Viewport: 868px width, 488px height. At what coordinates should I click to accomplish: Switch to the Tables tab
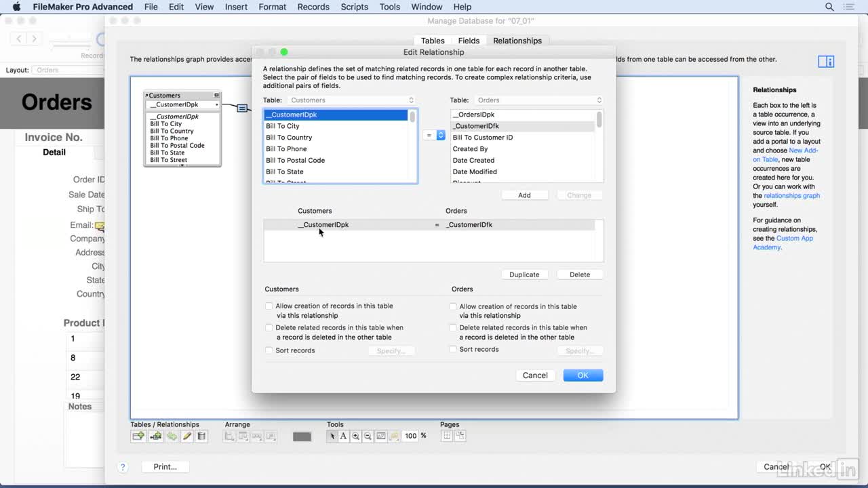coord(433,41)
